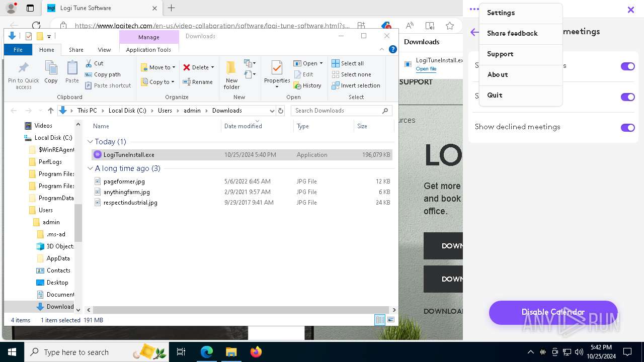The image size is (644, 362).
Task: Open Logi Tune three-dots menu
Action: [x=473, y=9]
